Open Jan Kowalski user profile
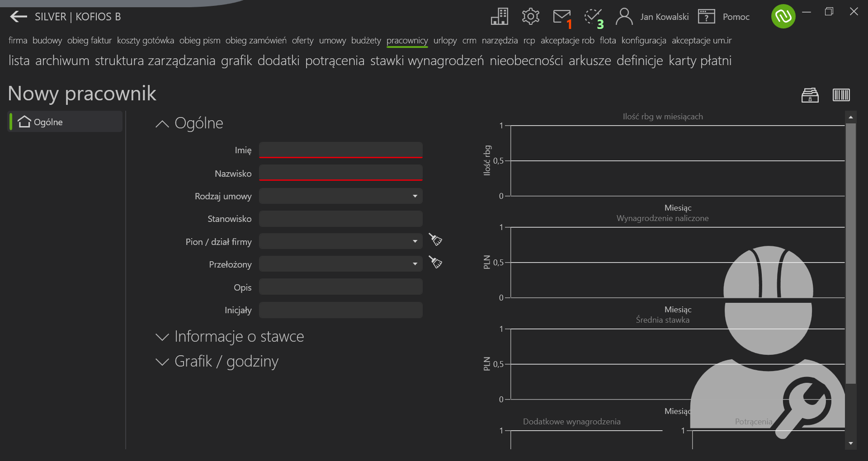 [652, 17]
